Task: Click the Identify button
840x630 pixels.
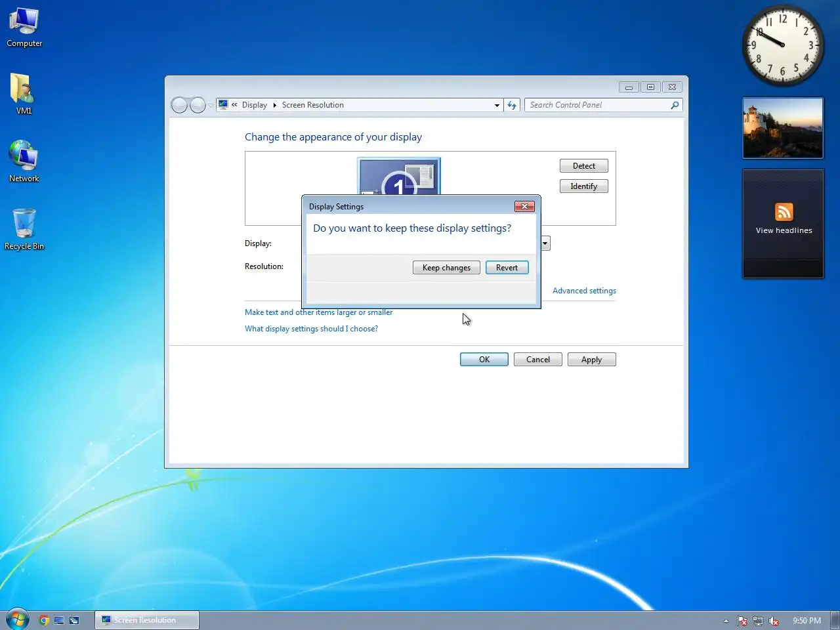Action: coord(584,186)
